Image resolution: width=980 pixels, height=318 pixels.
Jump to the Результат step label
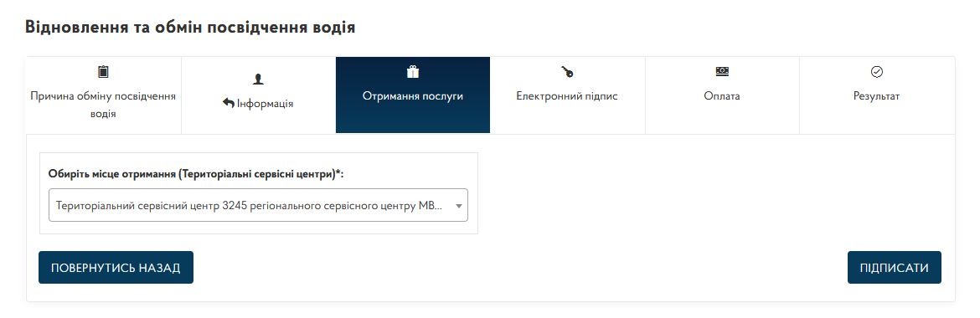pyautogui.click(x=876, y=96)
